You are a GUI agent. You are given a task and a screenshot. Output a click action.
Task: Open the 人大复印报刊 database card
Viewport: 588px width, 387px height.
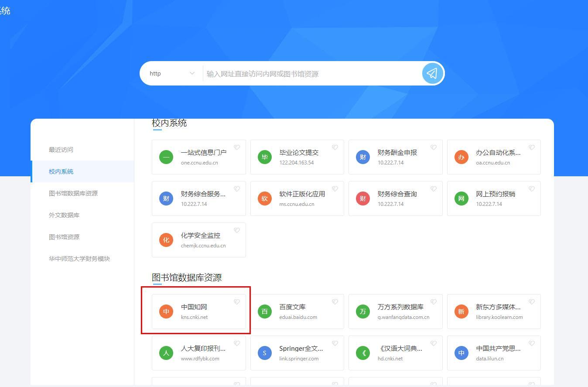click(203, 349)
